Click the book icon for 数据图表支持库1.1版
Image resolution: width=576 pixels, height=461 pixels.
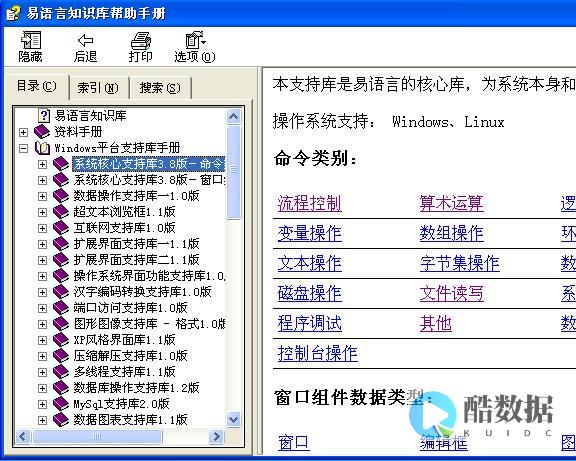point(61,419)
